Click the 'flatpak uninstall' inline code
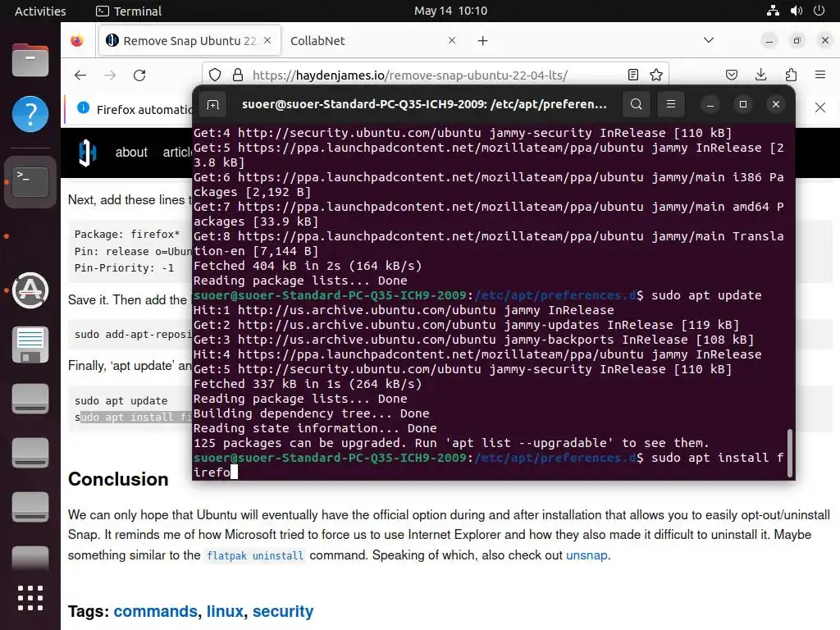Screen dimensions: 840x630 pyautogui.click(x=255, y=555)
